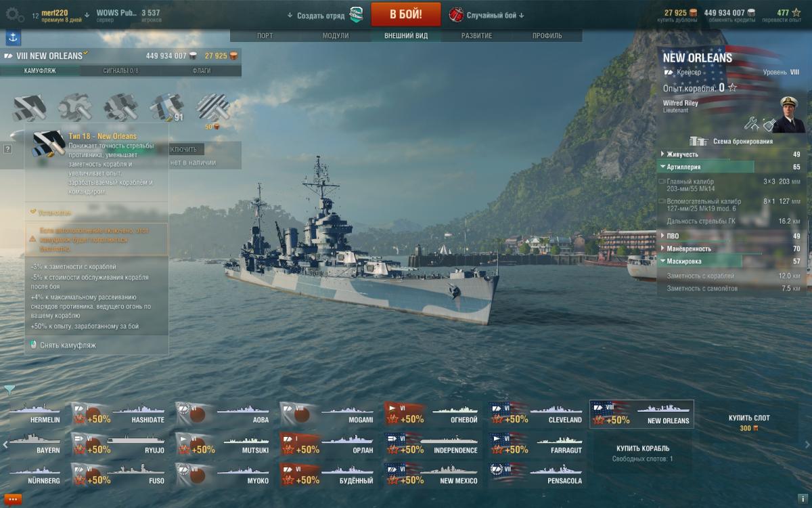The width and height of the screenshot is (812, 508).
Task: Expand the Живучесть parameters section
Action: pyautogui.click(x=731, y=154)
